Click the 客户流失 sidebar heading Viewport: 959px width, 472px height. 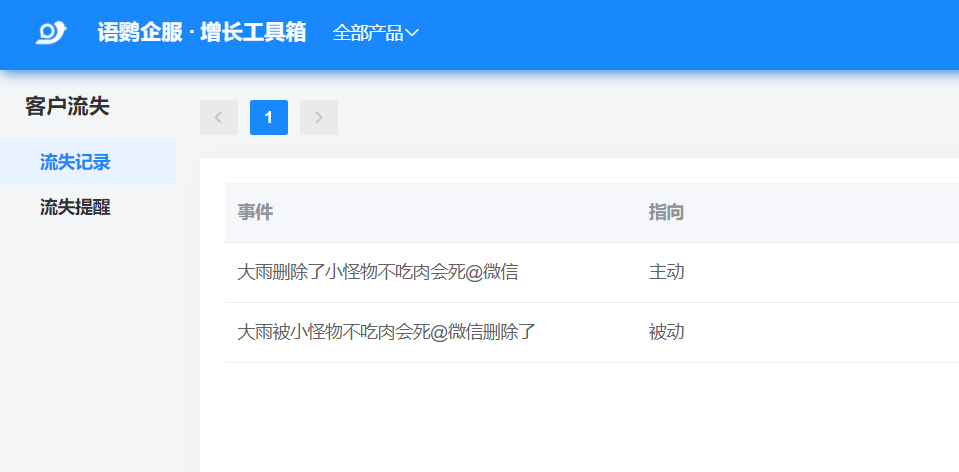click(67, 106)
